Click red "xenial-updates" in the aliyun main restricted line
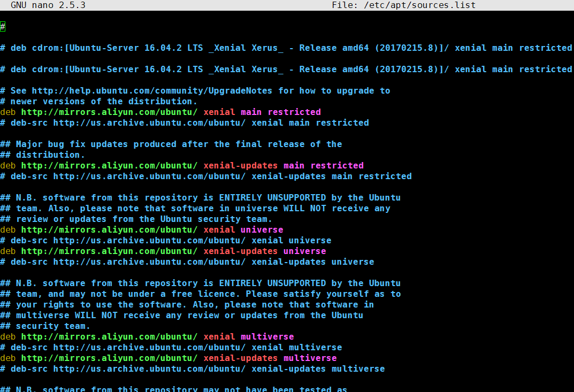Image resolution: width=574 pixels, height=392 pixels. pos(241,165)
